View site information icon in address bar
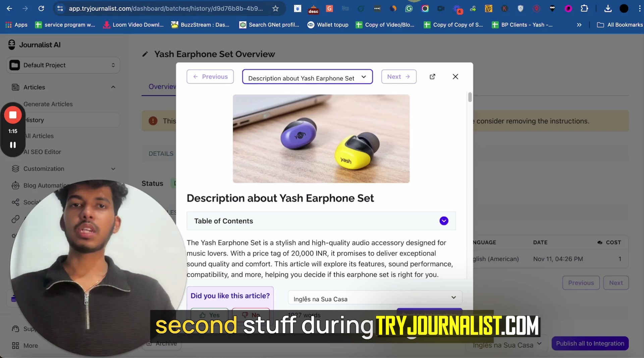 (60, 8)
